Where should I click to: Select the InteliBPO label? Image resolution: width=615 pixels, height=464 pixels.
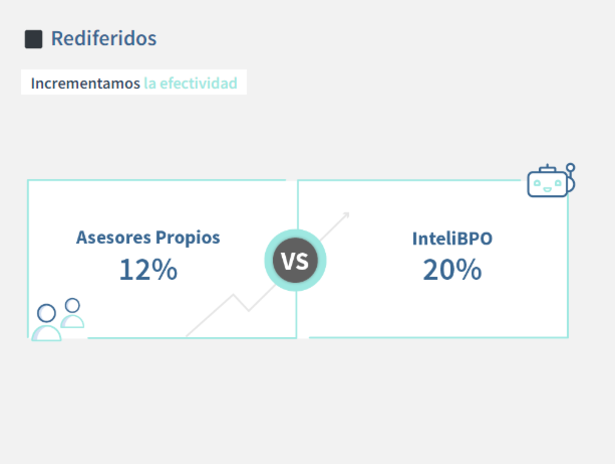(x=452, y=238)
